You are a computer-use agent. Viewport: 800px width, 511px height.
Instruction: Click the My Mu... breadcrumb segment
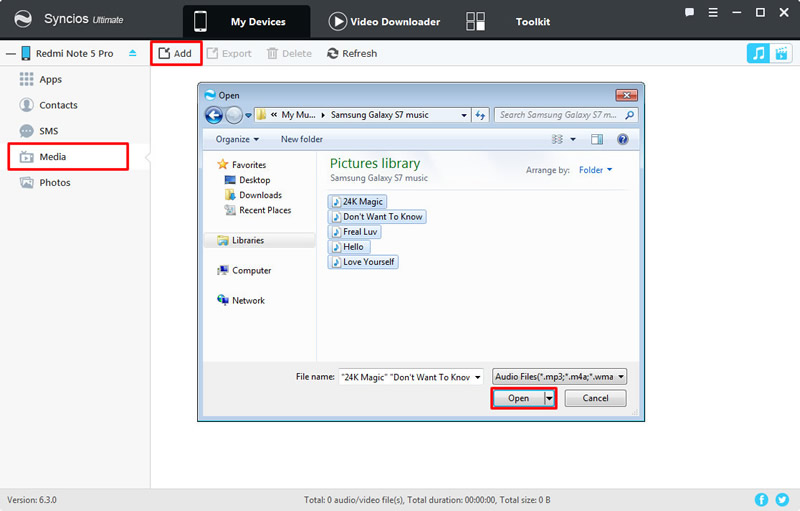tap(298, 115)
